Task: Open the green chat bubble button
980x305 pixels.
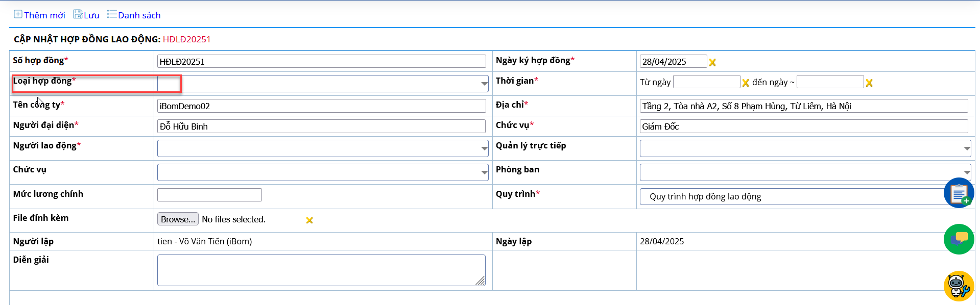Action: point(959,239)
